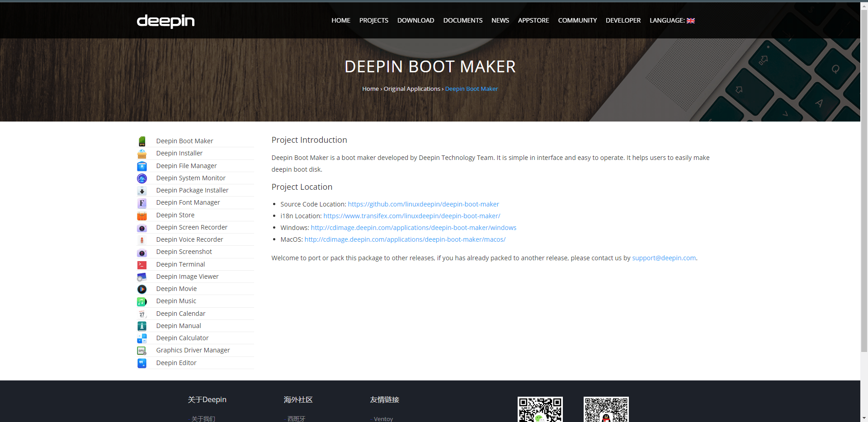Click the QQ penguin QR code image
Viewport: 868px width, 422px height.
click(x=606, y=409)
